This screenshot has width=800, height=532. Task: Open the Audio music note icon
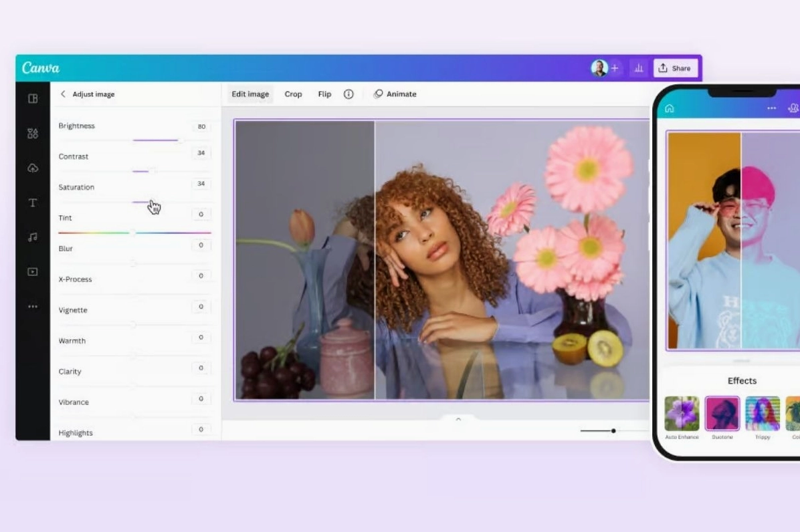point(33,237)
